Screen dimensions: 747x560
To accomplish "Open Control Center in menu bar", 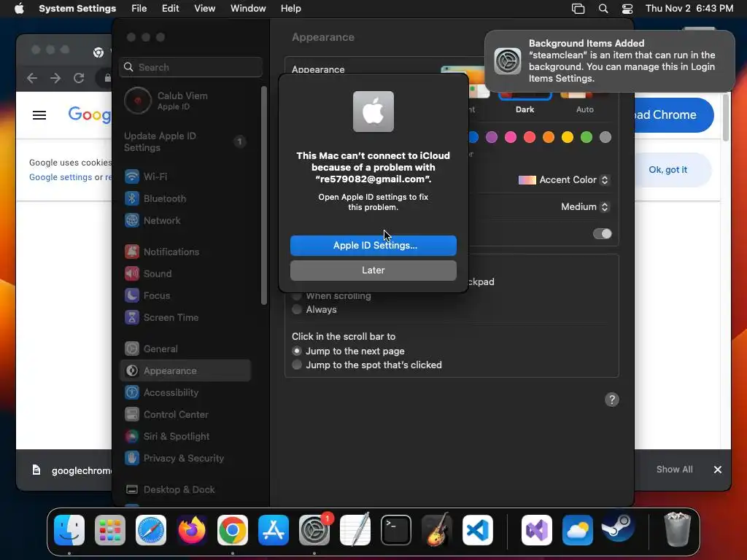I will (627, 9).
